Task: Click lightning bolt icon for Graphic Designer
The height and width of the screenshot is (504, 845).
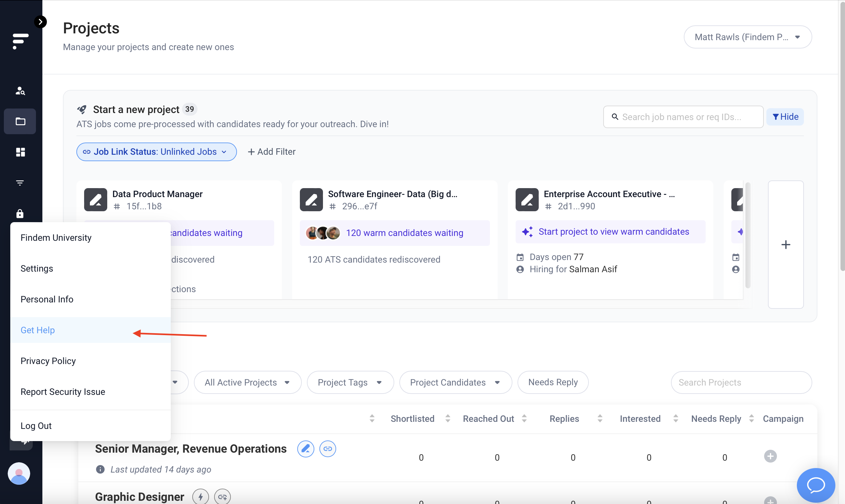Action: point(200,497)
